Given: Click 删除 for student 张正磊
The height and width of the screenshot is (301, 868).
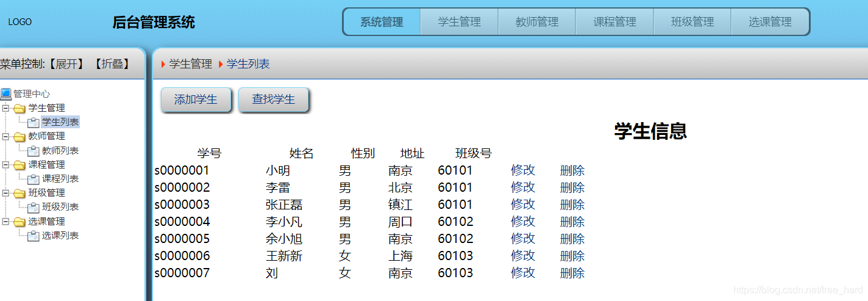Looking at the screenshot, I should tap(572, 205).
